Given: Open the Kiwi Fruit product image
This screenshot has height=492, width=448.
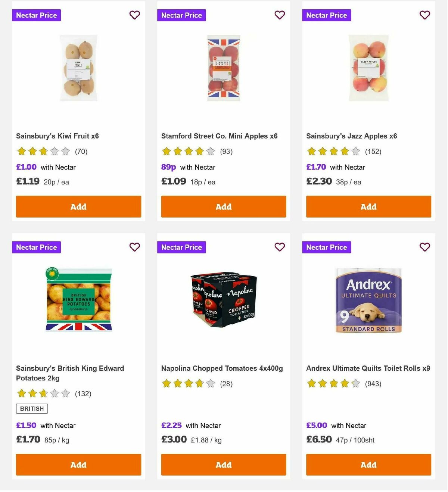Looking at the screenshot, I should point(78,68).
